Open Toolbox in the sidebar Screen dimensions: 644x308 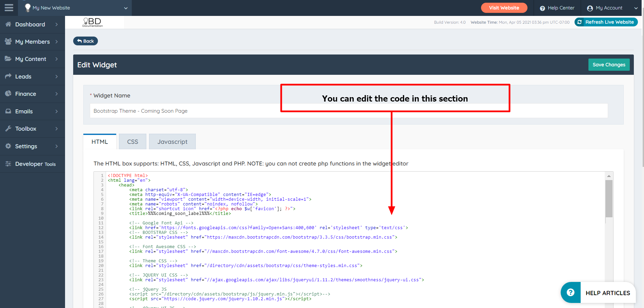click(x=33, y=129)
